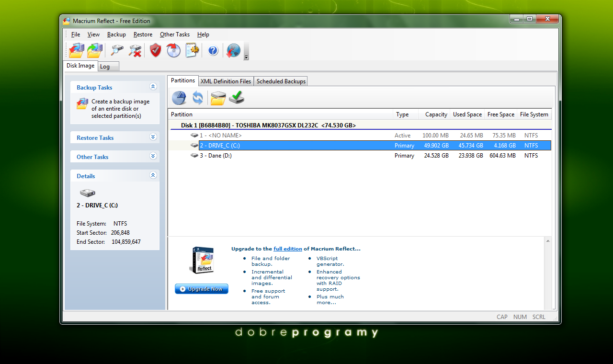Follow the full edition link

pos(288,249)
